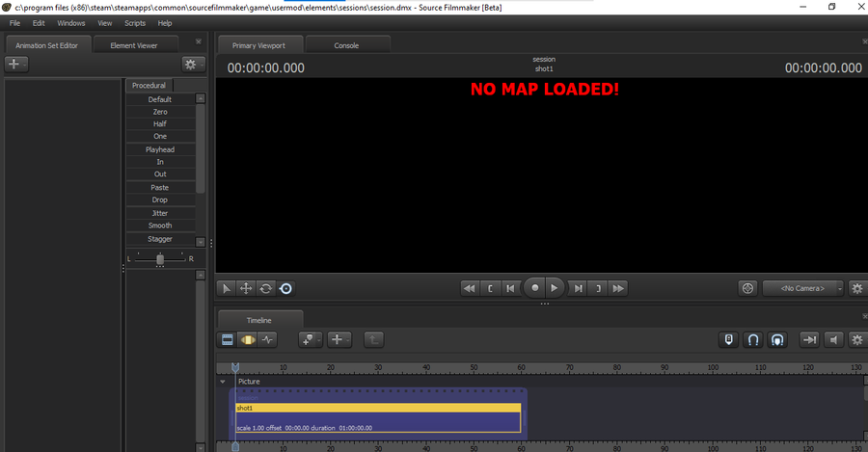This screenshot has height=452, width=868.
Task: Click the timeline up-level arrow button
Action: 373,339
